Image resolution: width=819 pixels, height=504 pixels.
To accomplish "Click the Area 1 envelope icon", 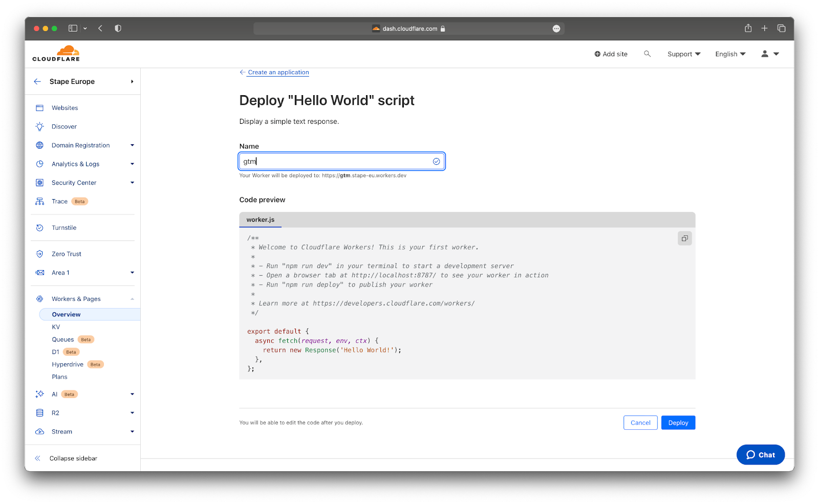I will tap(39, 273).
